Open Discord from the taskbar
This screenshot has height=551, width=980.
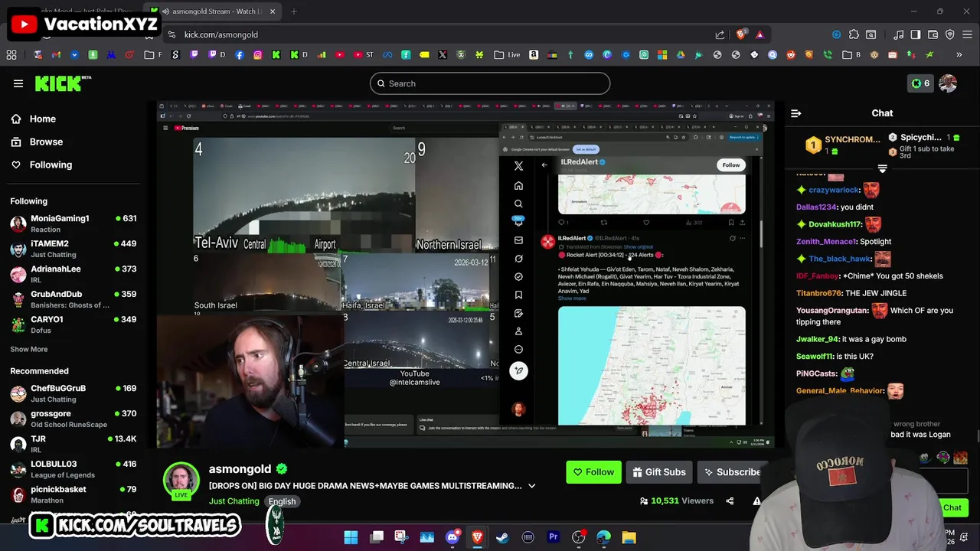(452, 537)
